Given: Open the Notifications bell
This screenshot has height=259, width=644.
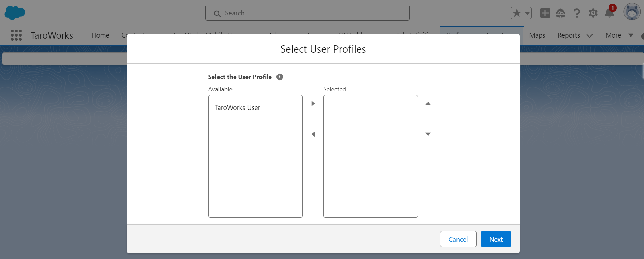Looking at the screenshot, I should (609, 13).
